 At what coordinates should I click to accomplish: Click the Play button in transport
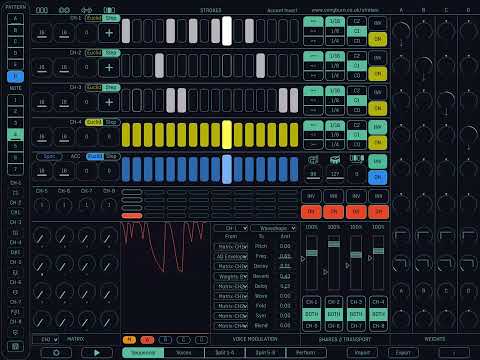(97, 352)
